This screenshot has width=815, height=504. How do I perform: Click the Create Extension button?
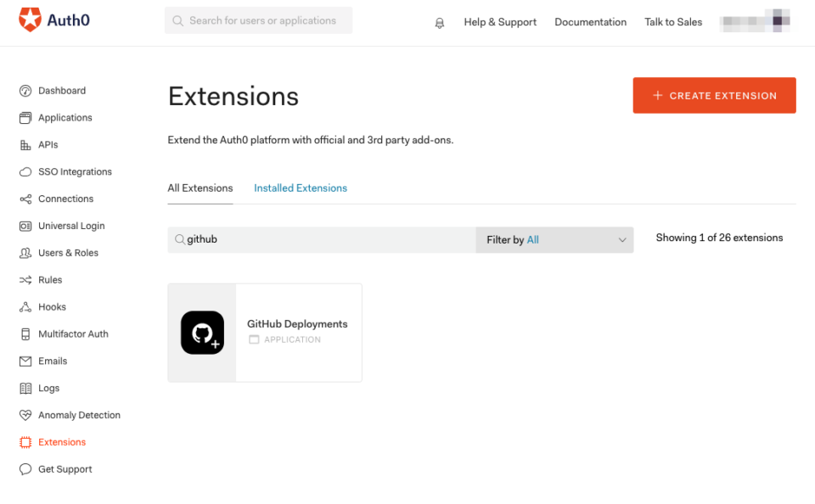tap(714, 95)
